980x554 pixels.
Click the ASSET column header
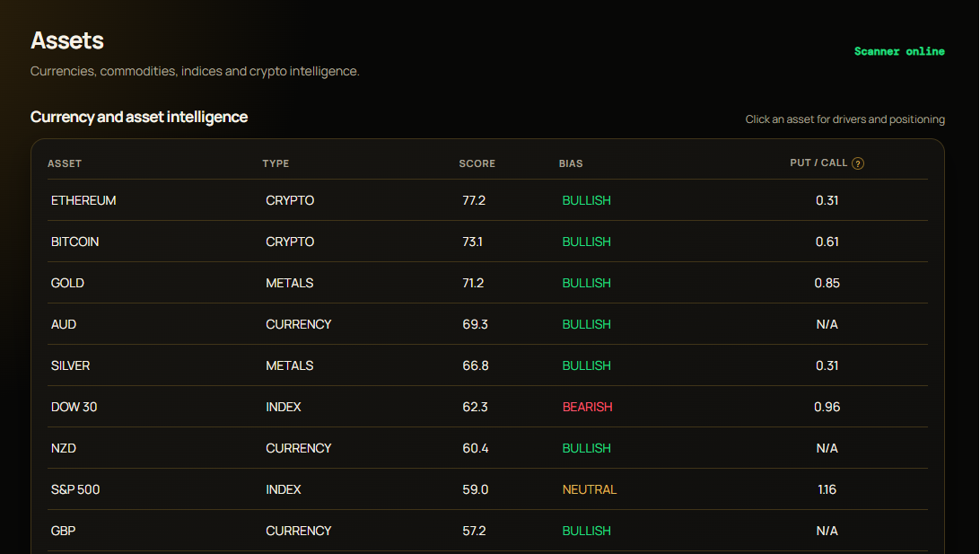pos(65,163)
